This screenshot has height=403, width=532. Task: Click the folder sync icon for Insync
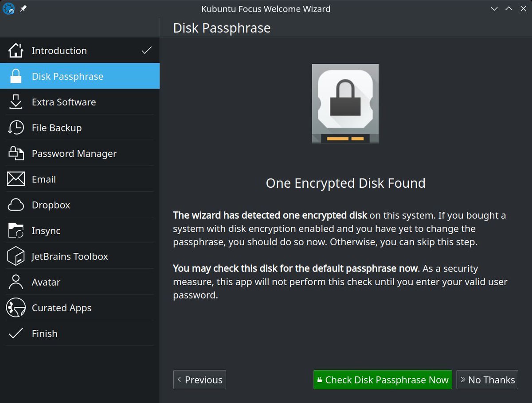point(16,230)
